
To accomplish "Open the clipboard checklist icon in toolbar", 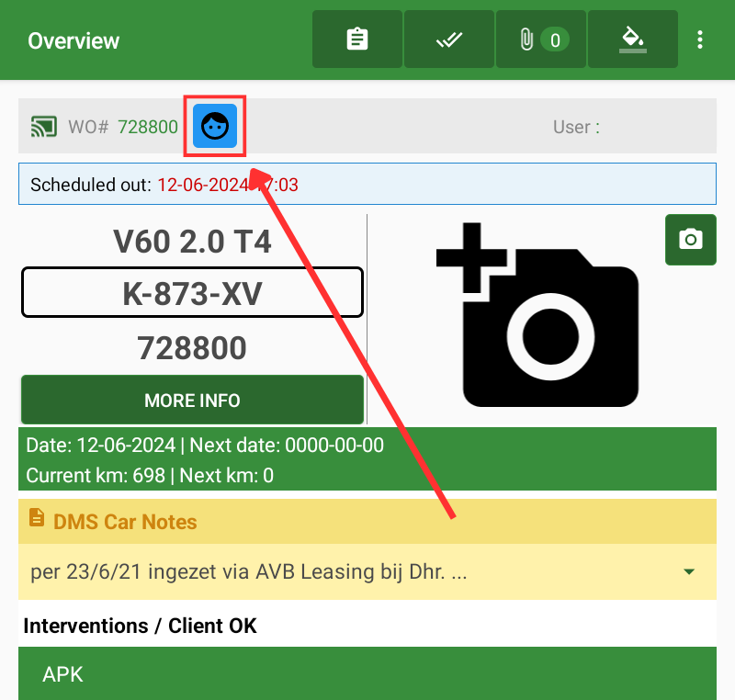I will (x=357, y=40).
